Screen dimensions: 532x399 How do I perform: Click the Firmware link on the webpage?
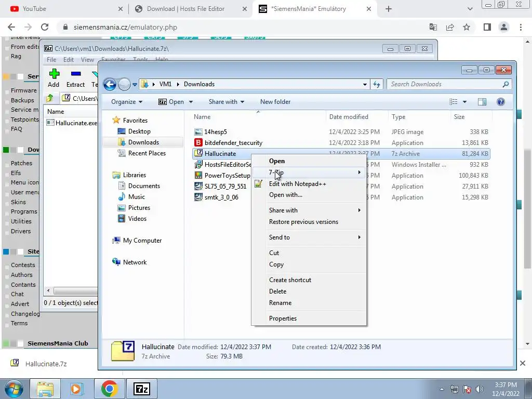point(24,90)
